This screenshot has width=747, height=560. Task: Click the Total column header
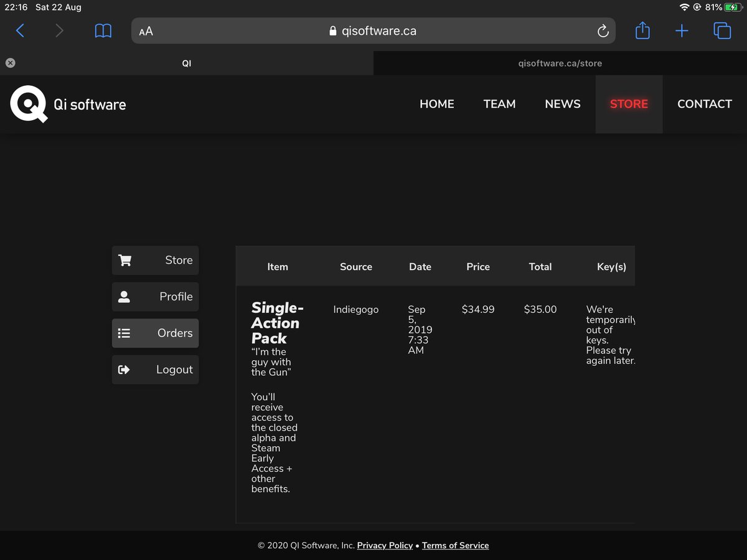click(x=540, y=266)
